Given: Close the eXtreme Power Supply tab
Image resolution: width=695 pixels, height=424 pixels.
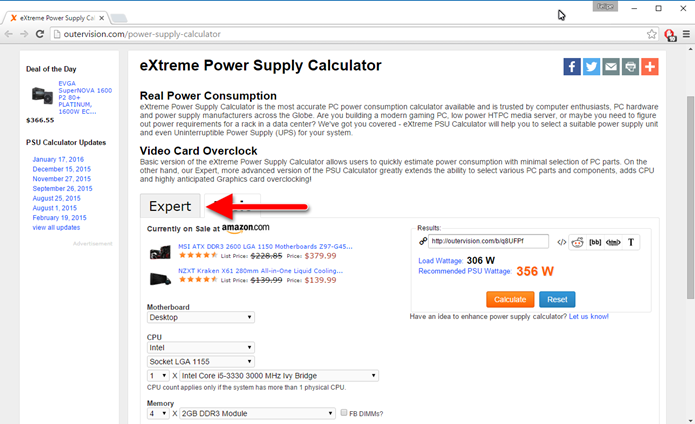Looking at the screenshot, I should point(102,18).
